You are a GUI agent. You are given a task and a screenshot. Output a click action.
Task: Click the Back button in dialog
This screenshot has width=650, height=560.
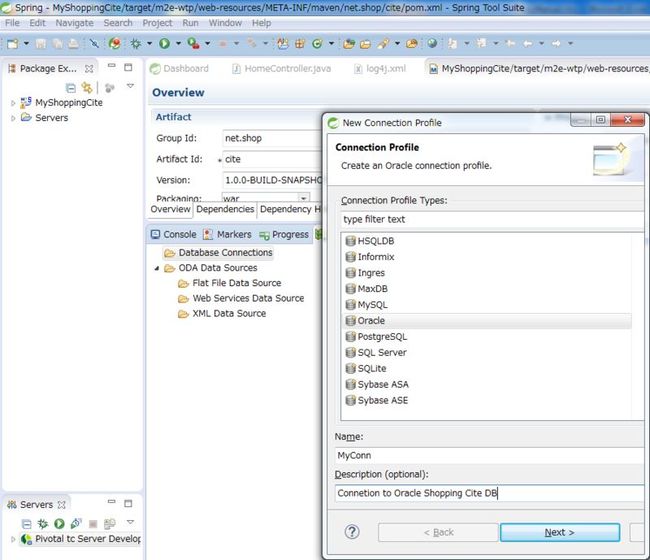click(x=438, y=532)
